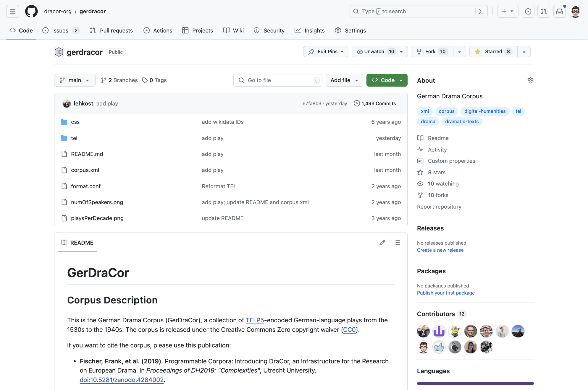Image resolution: width=588 pixels, height=390 pixels.
Task: Open the README outline list icon
Action: (397, 243)
